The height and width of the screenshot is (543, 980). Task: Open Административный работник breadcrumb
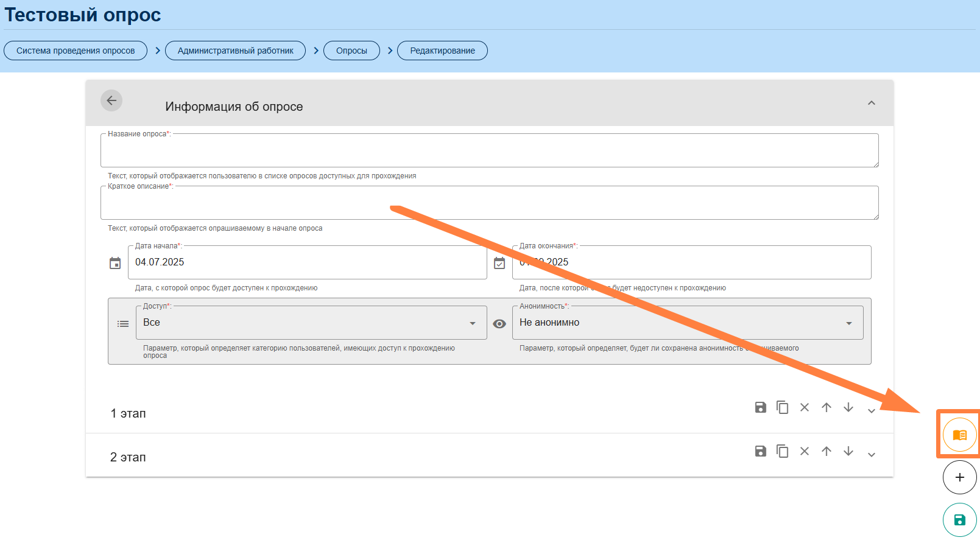(x=235, y=51)
